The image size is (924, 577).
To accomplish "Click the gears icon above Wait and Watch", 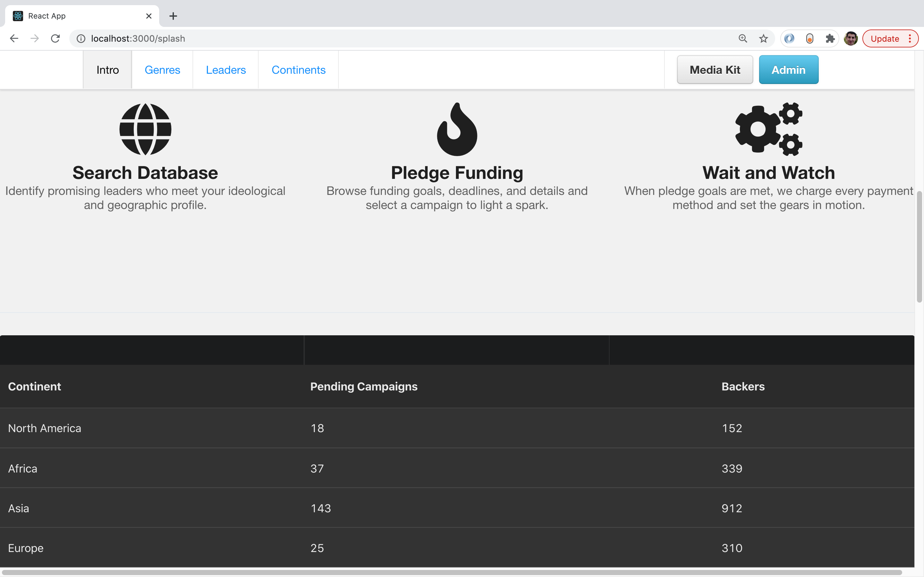I will pyautogui.click(x=768, y=129).
